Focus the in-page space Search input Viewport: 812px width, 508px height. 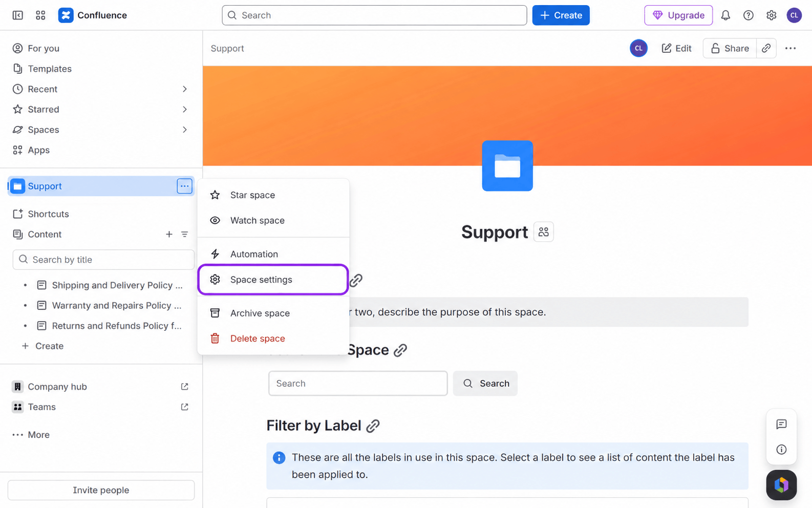[x=358, y=384]
